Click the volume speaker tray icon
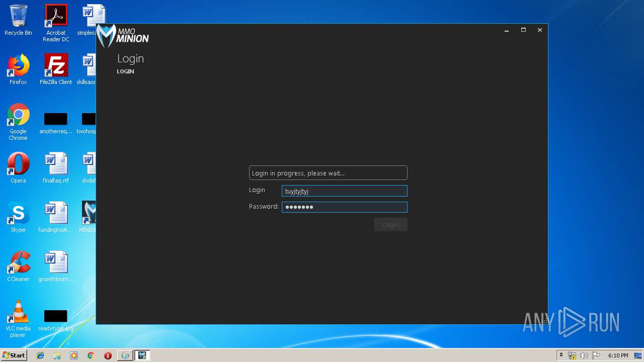Screen dimensions: 644x362 (584, 355)
